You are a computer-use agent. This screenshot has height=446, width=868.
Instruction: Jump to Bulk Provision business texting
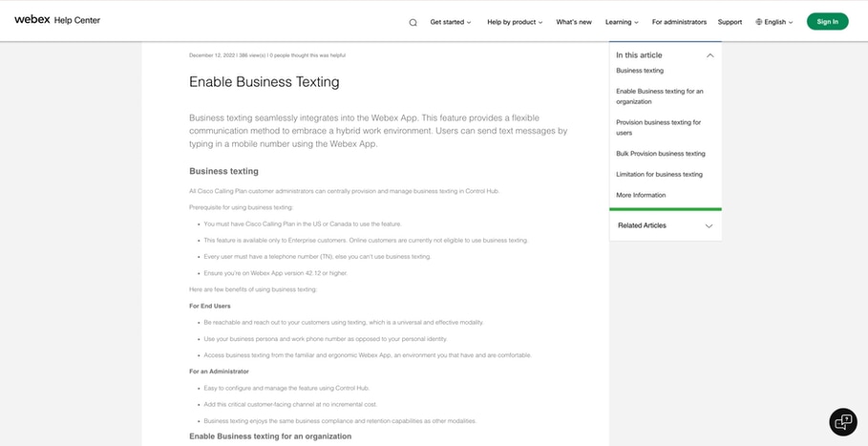pyautogui.click(x=661, y=154)
